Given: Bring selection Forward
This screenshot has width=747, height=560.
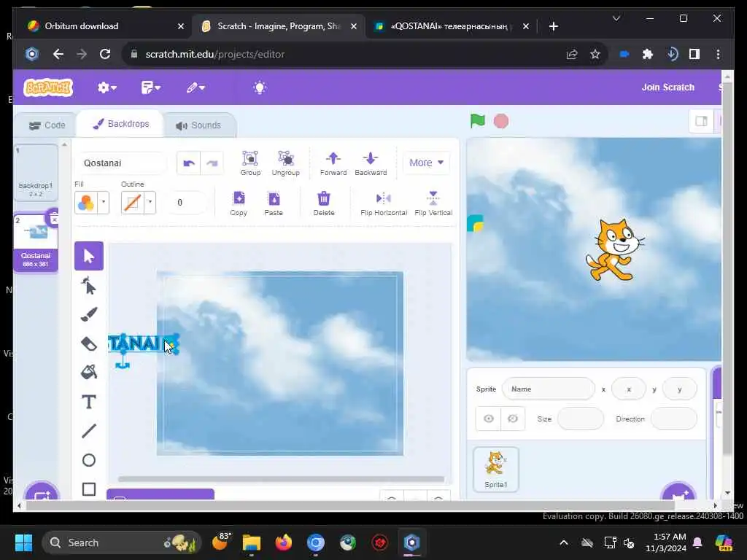Looking at the screenshot, I should click(333, 163).
